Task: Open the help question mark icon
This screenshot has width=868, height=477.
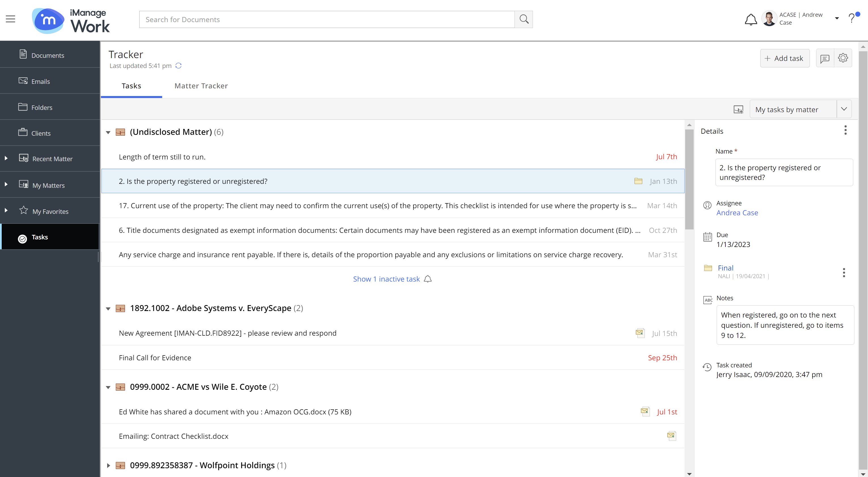Action: coord(852,18)
